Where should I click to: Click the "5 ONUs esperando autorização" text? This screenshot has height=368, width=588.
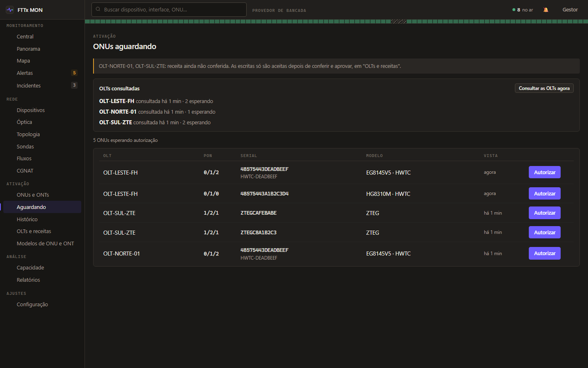(x=125, y=140)
